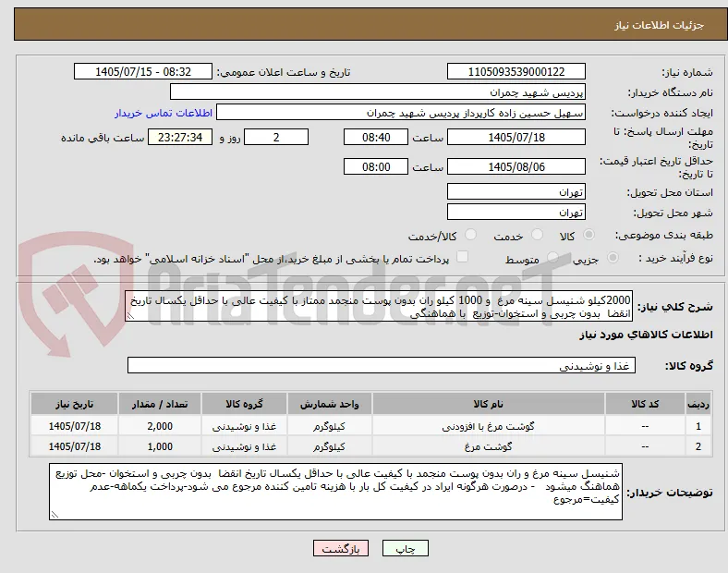This screenshot has width=728, height=573.
Task: Click the quantity cell 1,000
Action: point(160,446)
